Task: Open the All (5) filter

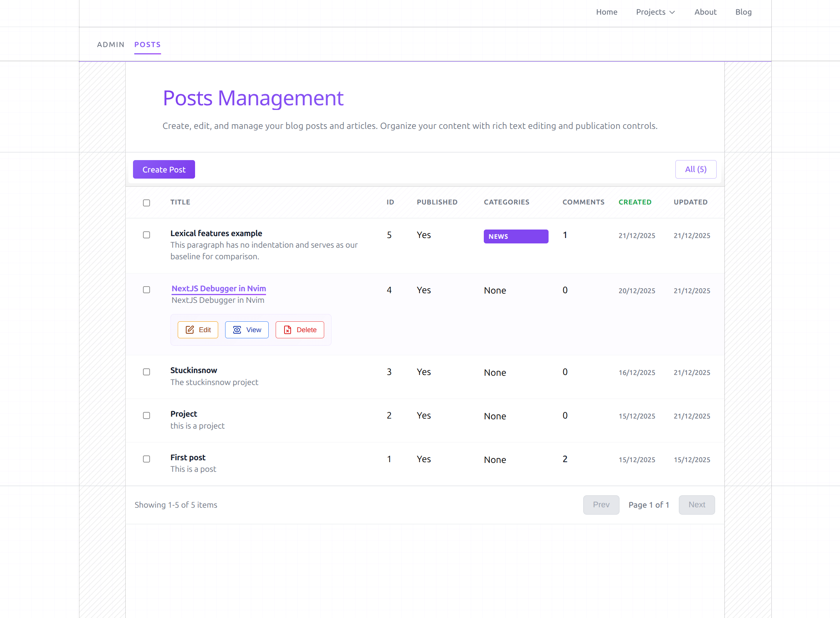Action: coord(695,169)
